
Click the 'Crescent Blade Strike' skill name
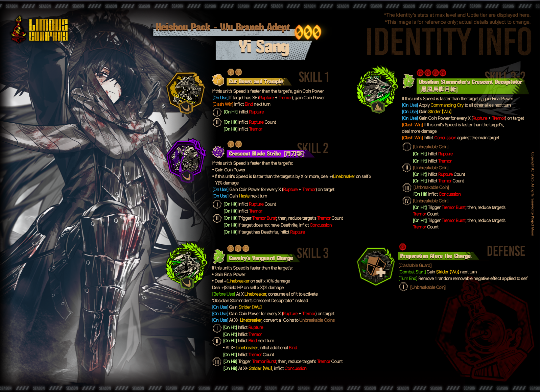266,153
